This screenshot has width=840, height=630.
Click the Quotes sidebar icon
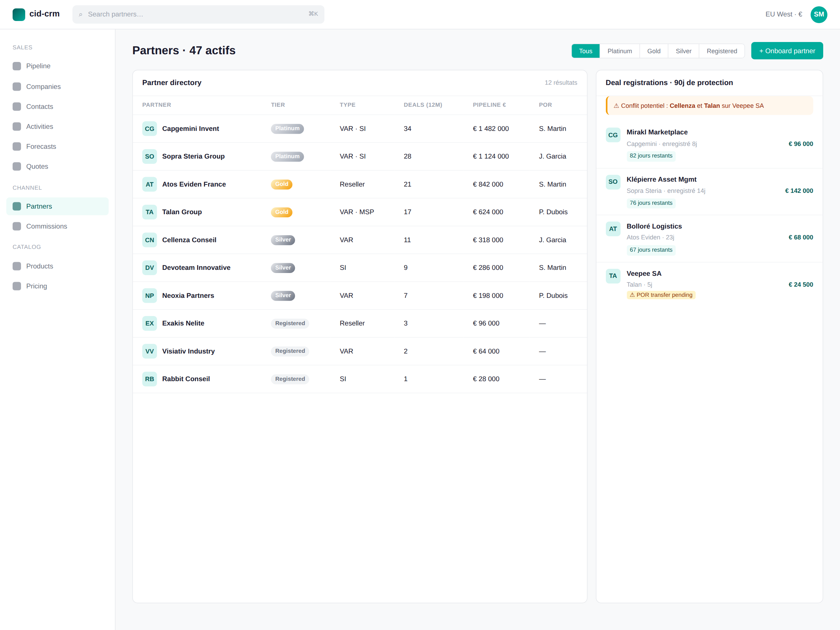point(17,166)
